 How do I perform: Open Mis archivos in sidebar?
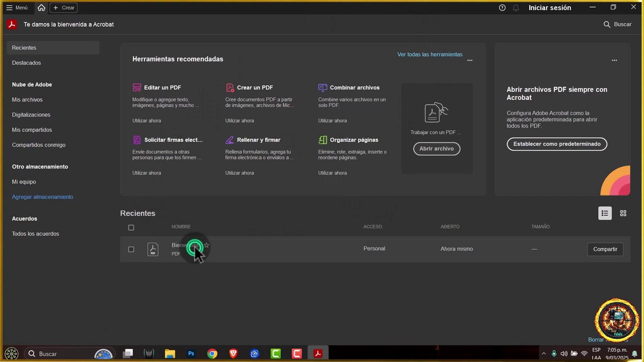(27, 100)
